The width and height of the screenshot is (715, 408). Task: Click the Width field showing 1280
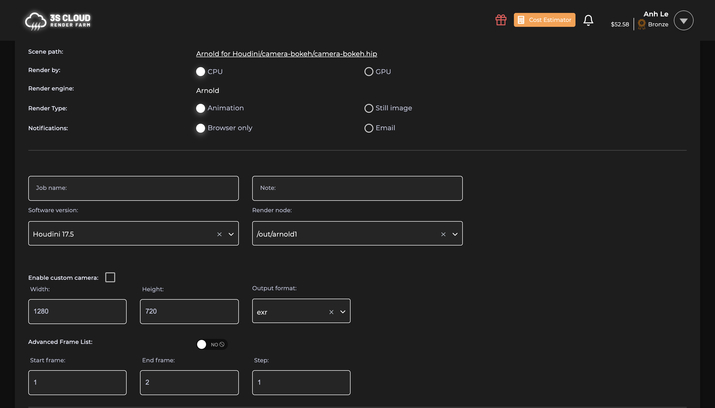(x=78, y=311)
